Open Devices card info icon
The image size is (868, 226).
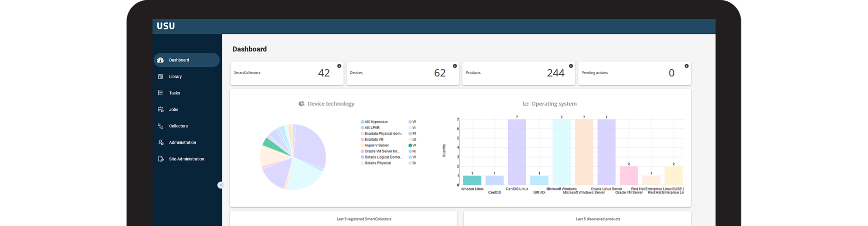[x=455, y=66]
